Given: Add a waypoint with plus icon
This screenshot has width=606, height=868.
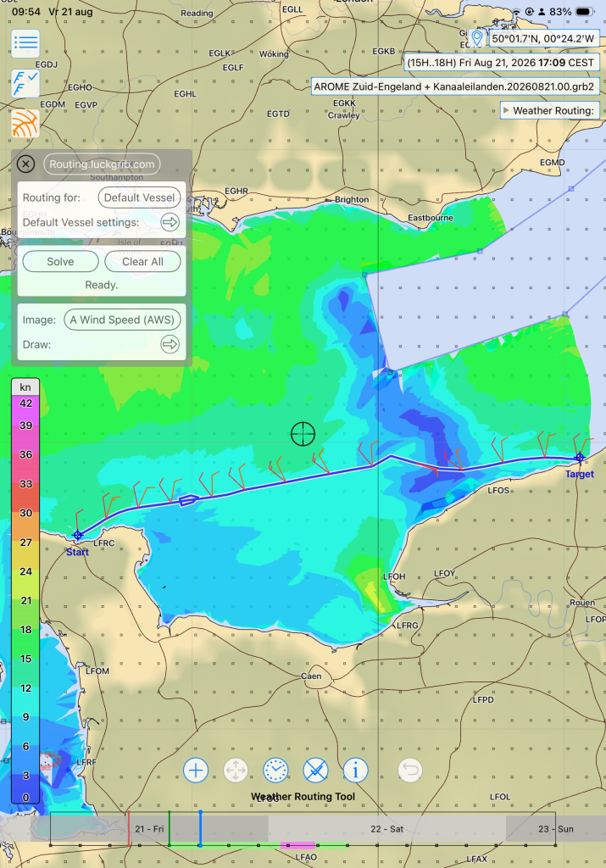Looking at the screenshot, I should pyautogui.click(x=195, y=770).
